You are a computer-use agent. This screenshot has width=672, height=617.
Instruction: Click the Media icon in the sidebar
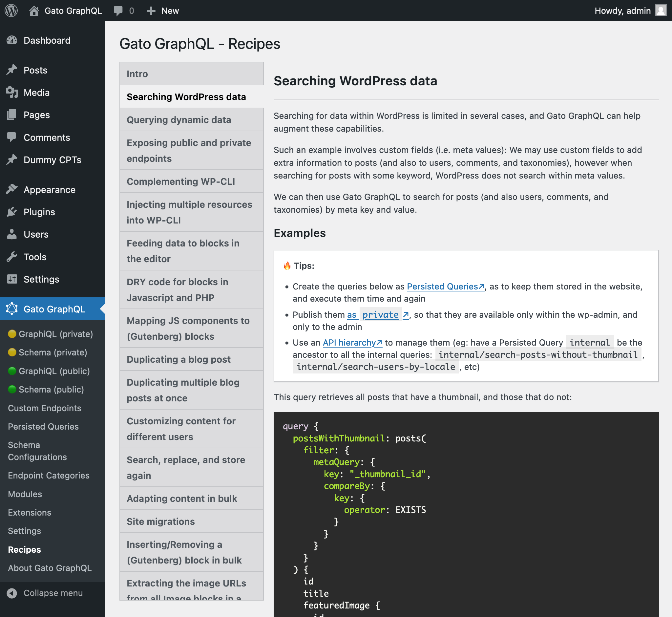point(12,93)
